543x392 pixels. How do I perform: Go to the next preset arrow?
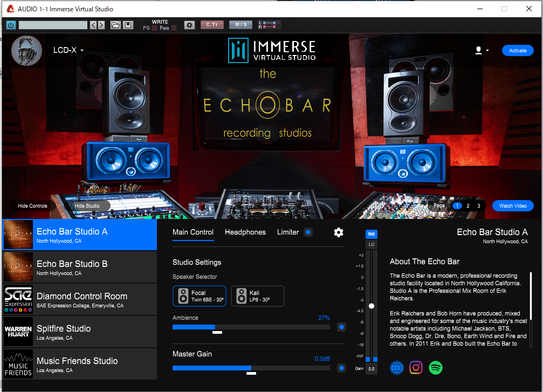[101, 25]
